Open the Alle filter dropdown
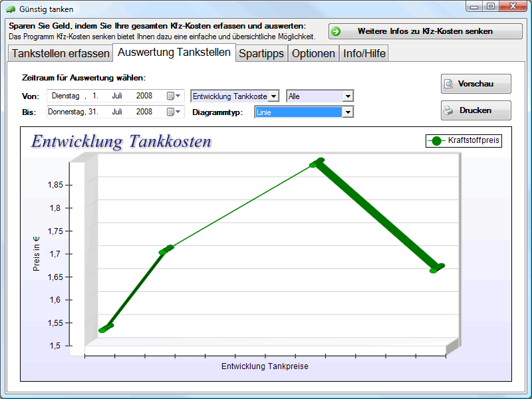This screenshot has width=532, height=399. coord(347,96)
